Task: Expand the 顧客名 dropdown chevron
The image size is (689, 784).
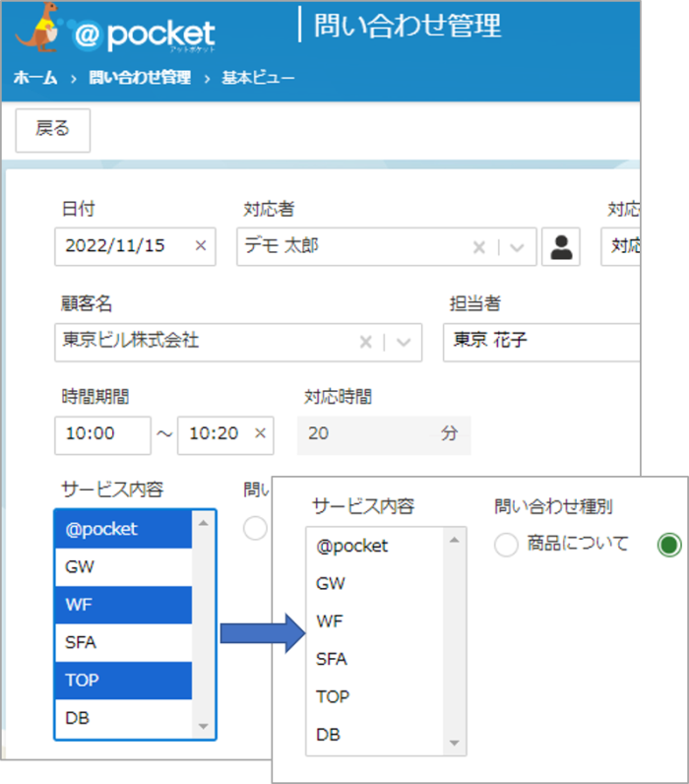Action: click(x=404, y=343)
